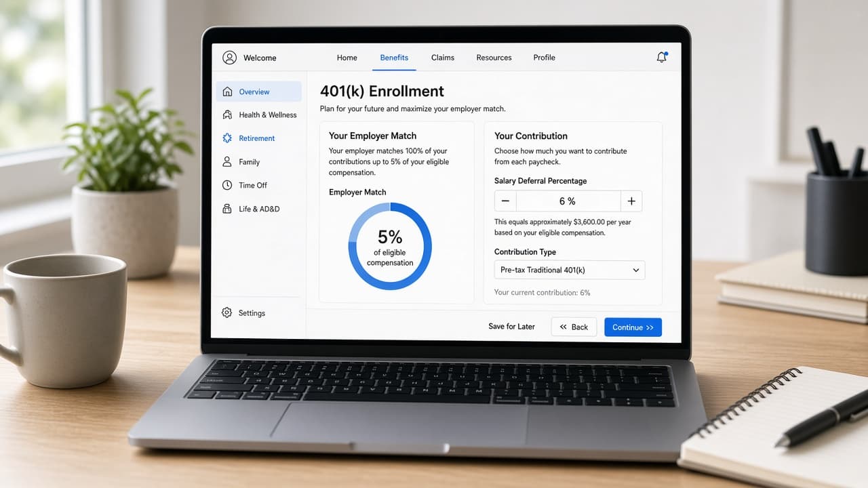The height and width of the screenshot is (488, 868).
Task: Click 'Your current contribution: 6%' text
Action: tap(542, 293)
